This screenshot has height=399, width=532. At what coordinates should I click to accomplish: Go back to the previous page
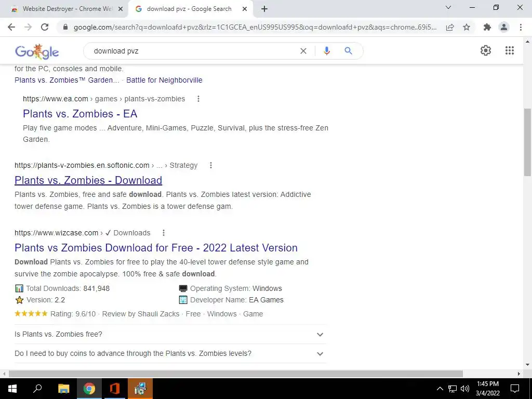pyautogui.click(x=11, y=27)
